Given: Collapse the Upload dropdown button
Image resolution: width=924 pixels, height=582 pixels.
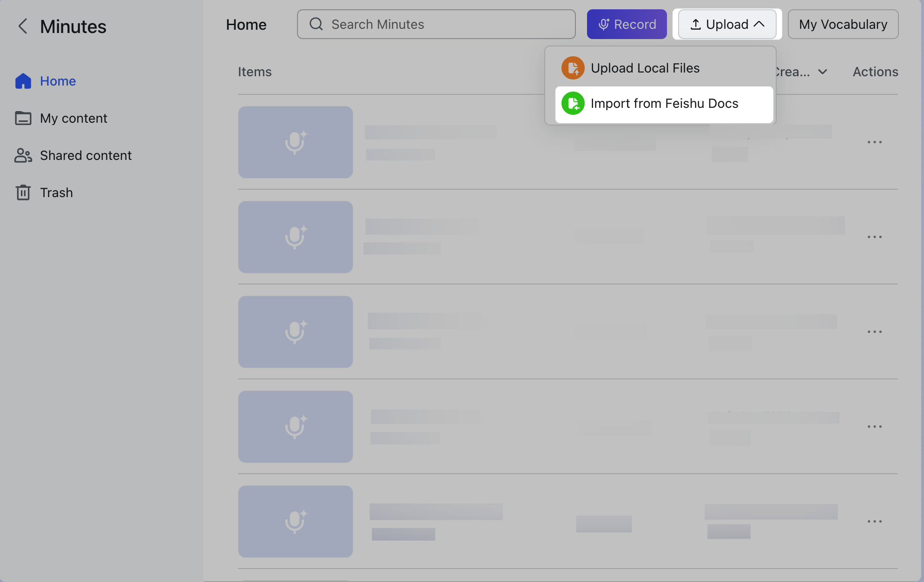Looking at the screenshot, I should click(x=727, y=24).
